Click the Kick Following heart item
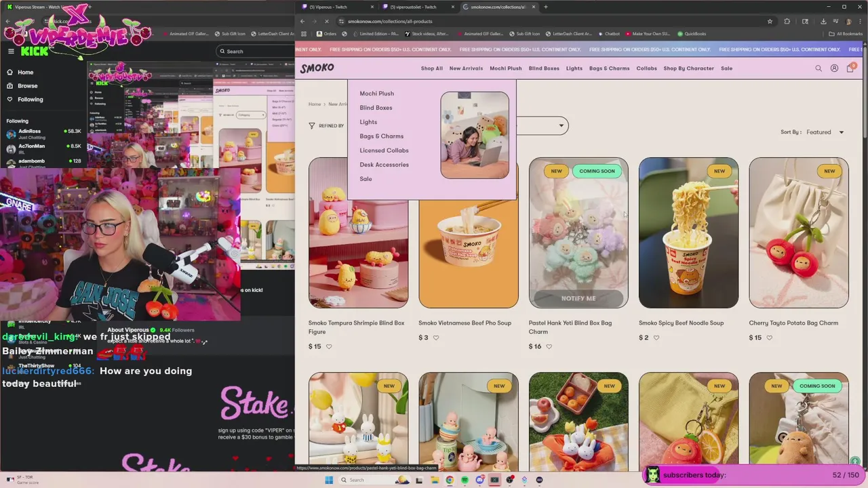This screenshot has height=488, width=868. click(x=24, y=99)
